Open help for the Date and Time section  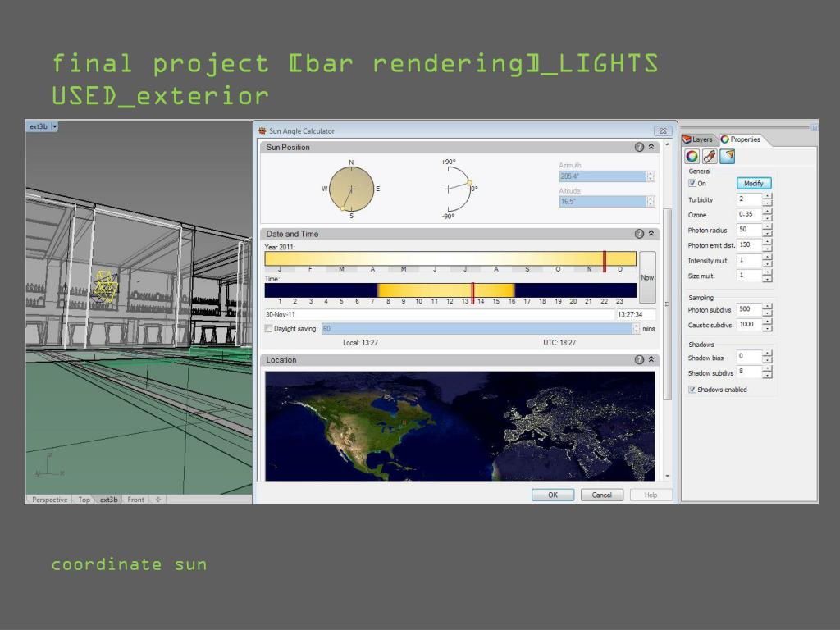point(639,234)
